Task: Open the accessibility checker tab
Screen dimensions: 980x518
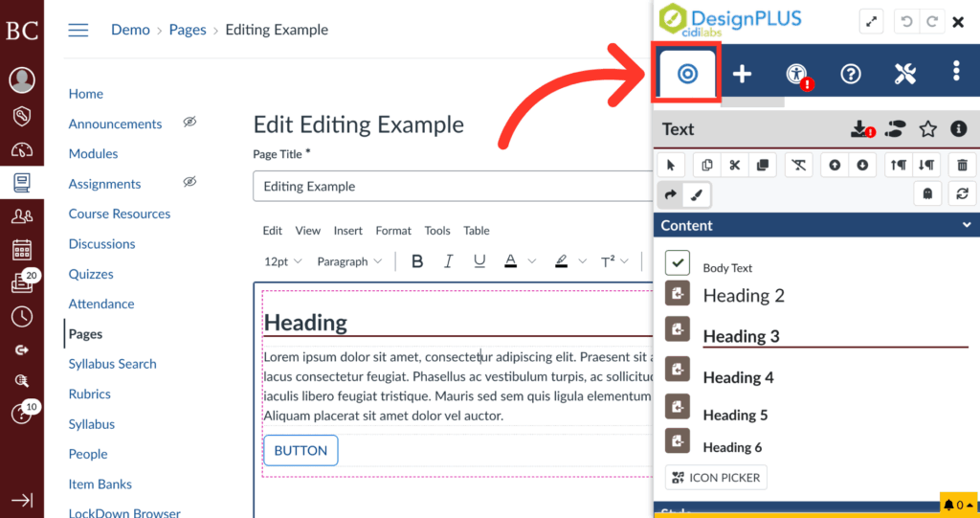Action: pyautogui.click(x=796, y=74)
